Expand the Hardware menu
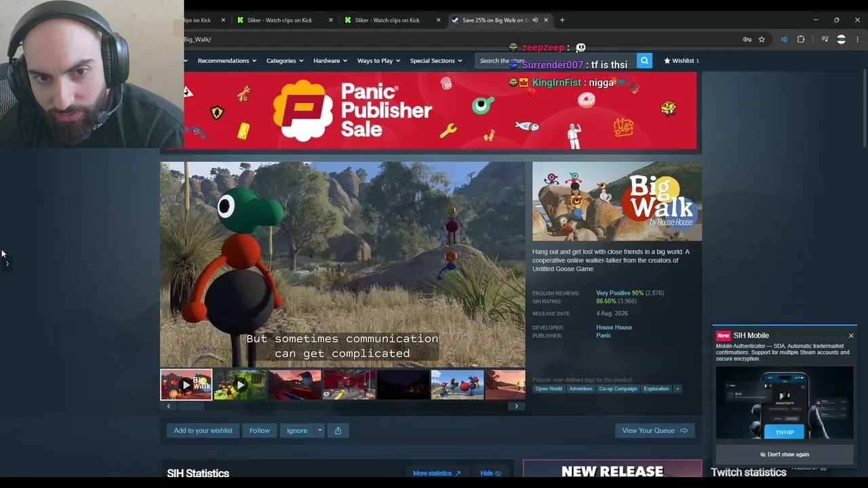Image resolution: width=868 pixels, height=488 pixels. pyautogui.click(x=330, y=61)
